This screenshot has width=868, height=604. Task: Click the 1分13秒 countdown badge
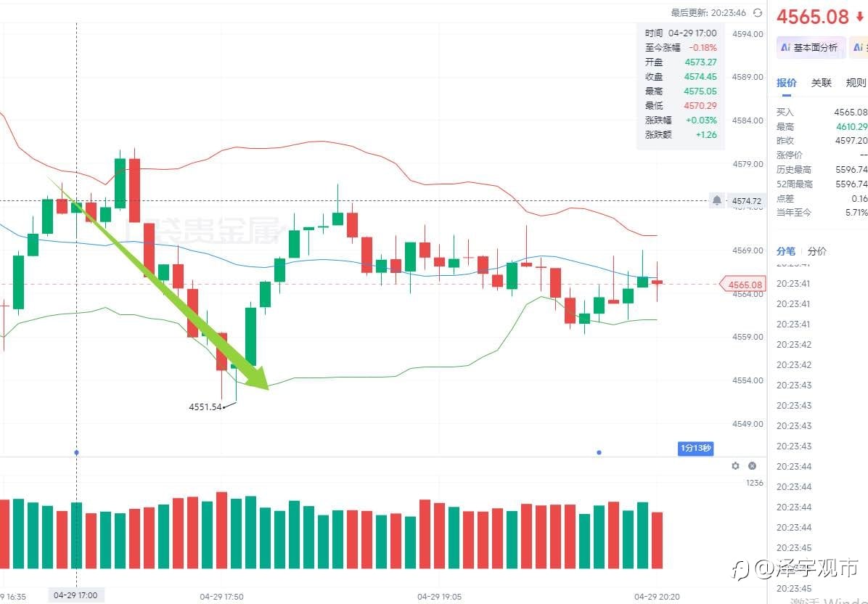(695, 449)
